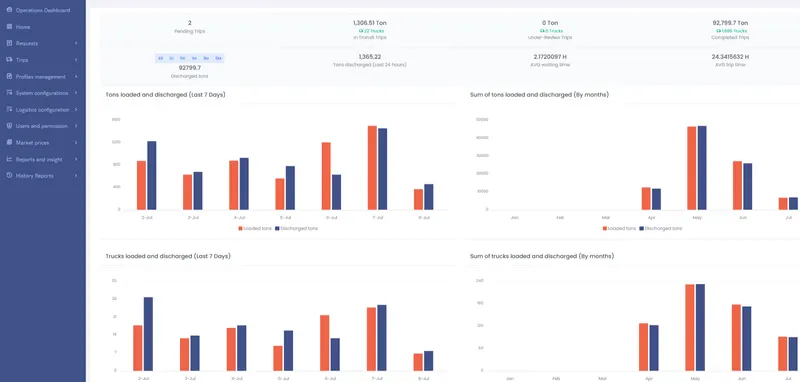The image size is (800, 382).
Task: Click the Logistics configuration sidebar icon
Action: click(9, 110)
